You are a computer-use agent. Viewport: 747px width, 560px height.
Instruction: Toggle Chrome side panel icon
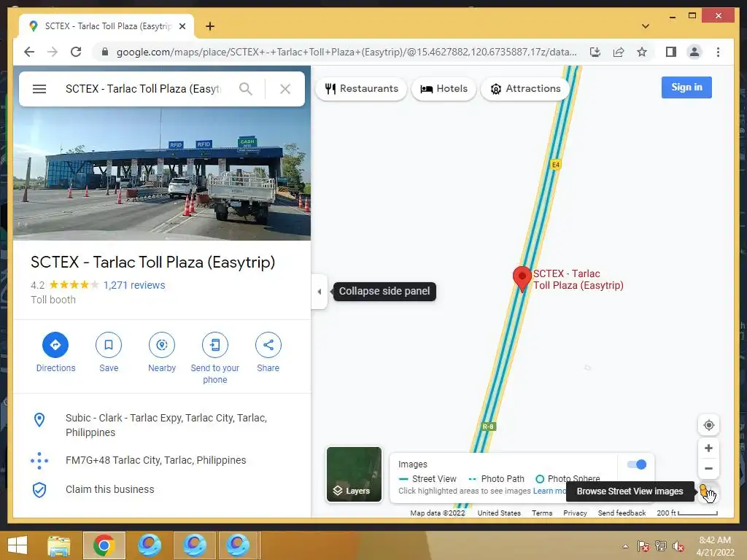point(671,52)
